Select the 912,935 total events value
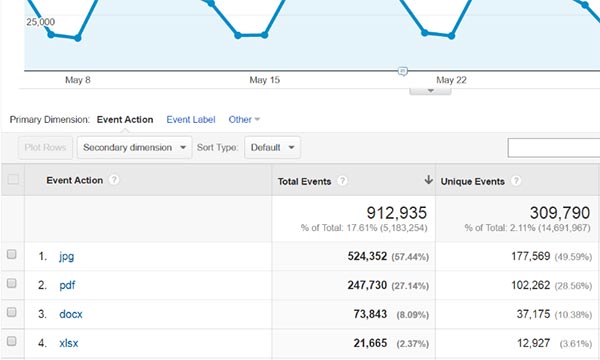The width and height of the screenshot is (600, 360). tap(396, 213)
